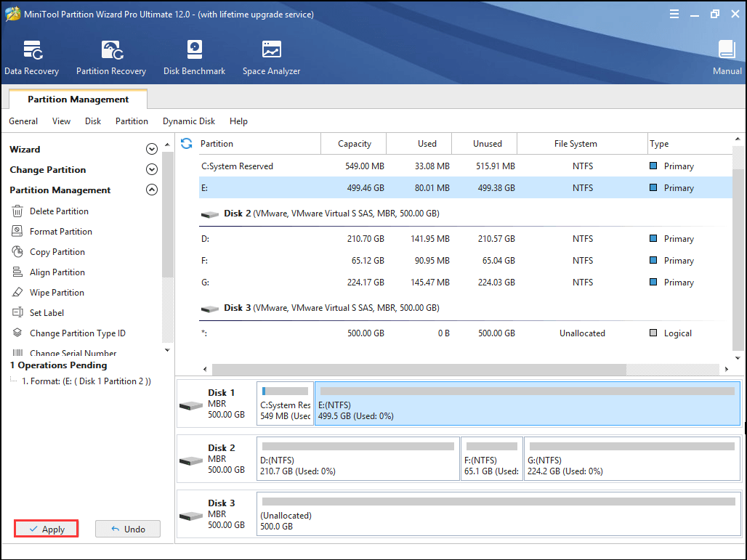Click the Wipe Partition eraser icon
The width and height of the screenshot is (747, 560).
[17, 292]
